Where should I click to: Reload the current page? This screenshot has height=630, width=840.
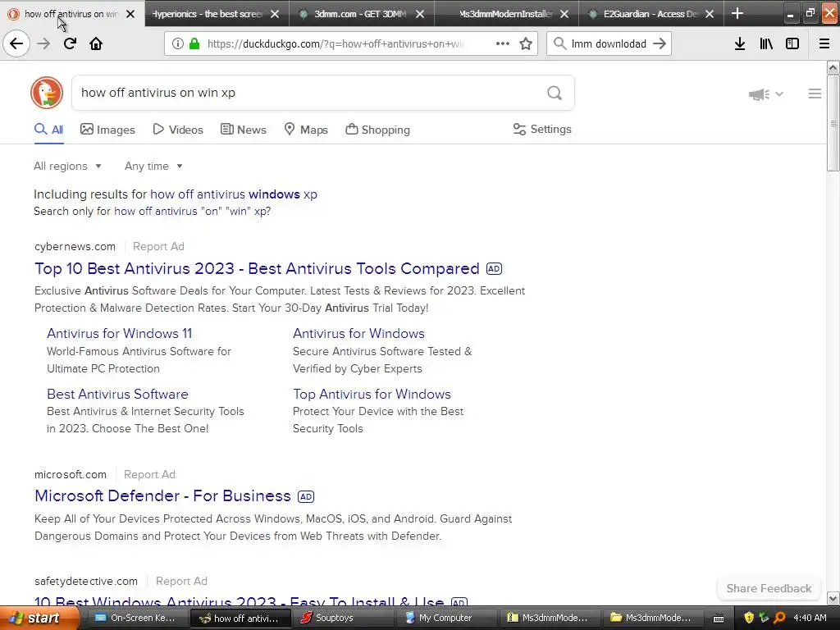pyautogui.click(x=70, y=43)
